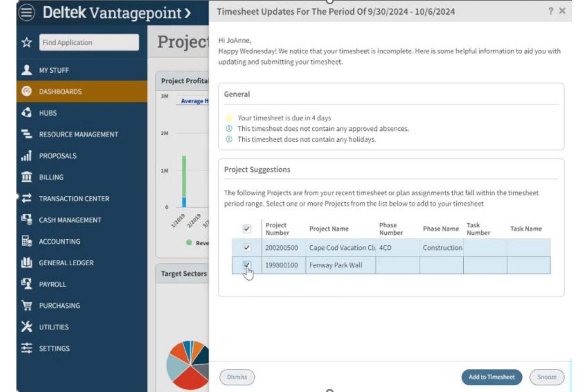This screenshot has height=392, width=588.
Task: Click the green Revenue legend dot
Action: pos(189,242)
